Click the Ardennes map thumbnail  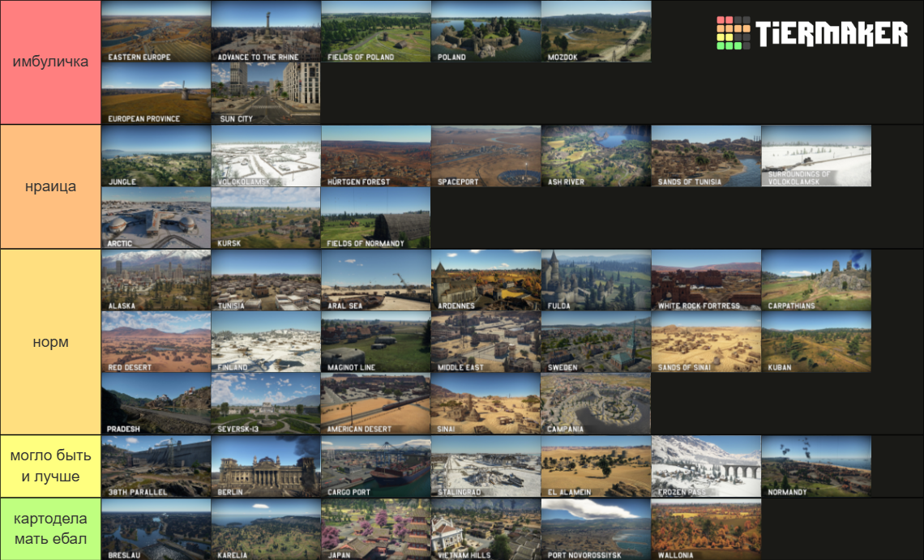point(486,280)
